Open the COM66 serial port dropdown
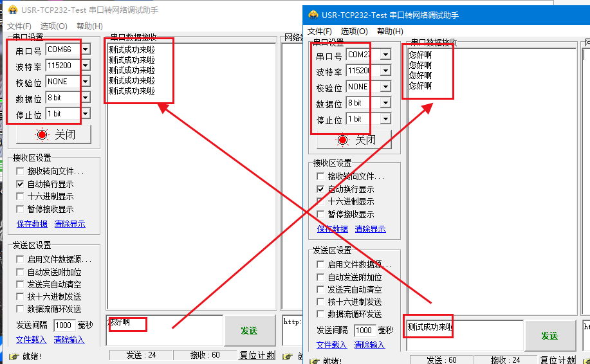 pyautogui.click(x=86, y=50)
